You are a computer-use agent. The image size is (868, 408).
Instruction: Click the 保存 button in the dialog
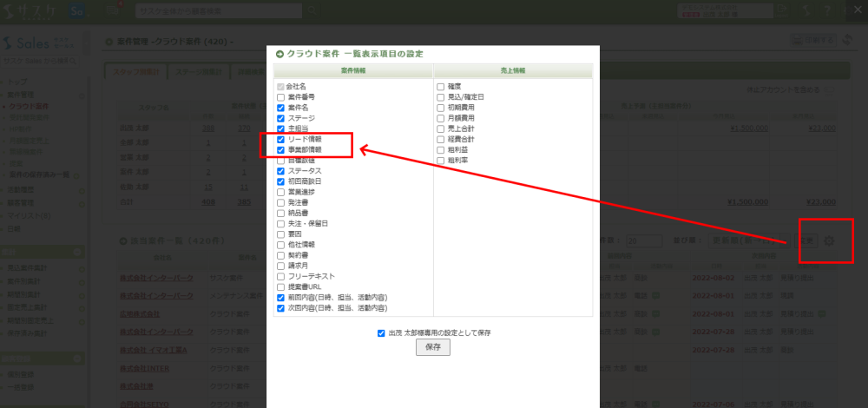coord(432,347)
